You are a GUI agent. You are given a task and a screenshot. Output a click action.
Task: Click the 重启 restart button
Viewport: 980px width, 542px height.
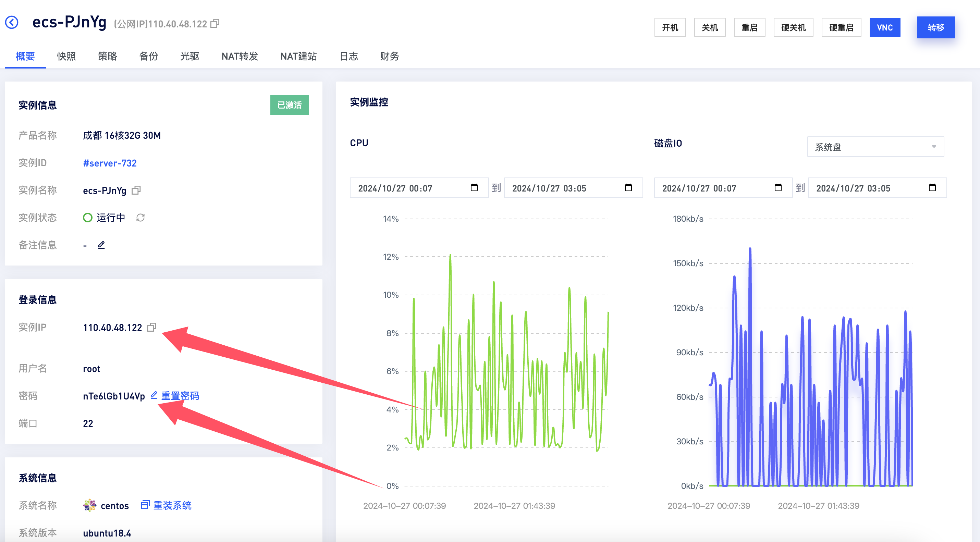pyautogui.click(x=749, y=27)
